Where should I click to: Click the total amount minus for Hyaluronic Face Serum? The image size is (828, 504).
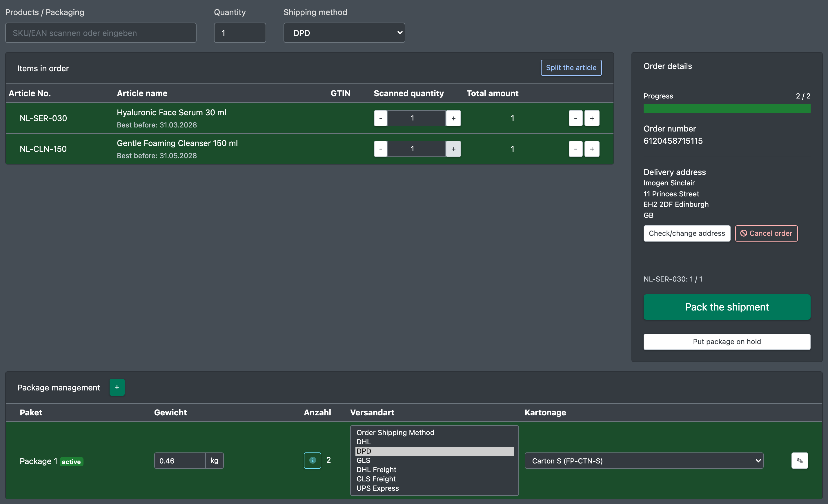(575, 118)
